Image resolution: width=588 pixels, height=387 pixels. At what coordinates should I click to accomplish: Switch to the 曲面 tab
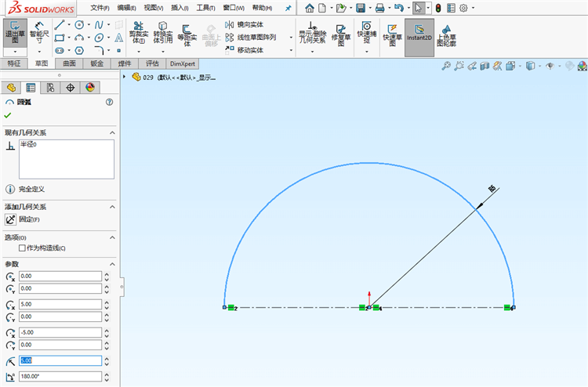pos(69,63)
